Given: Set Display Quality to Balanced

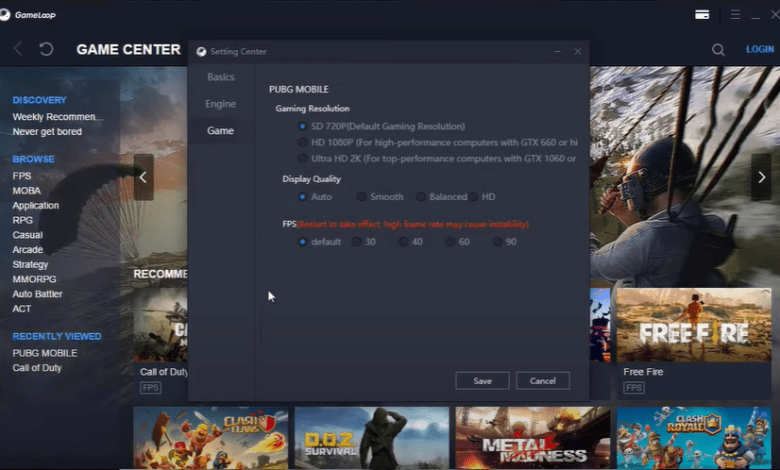Looking at the screenshot, I should 421,197.
